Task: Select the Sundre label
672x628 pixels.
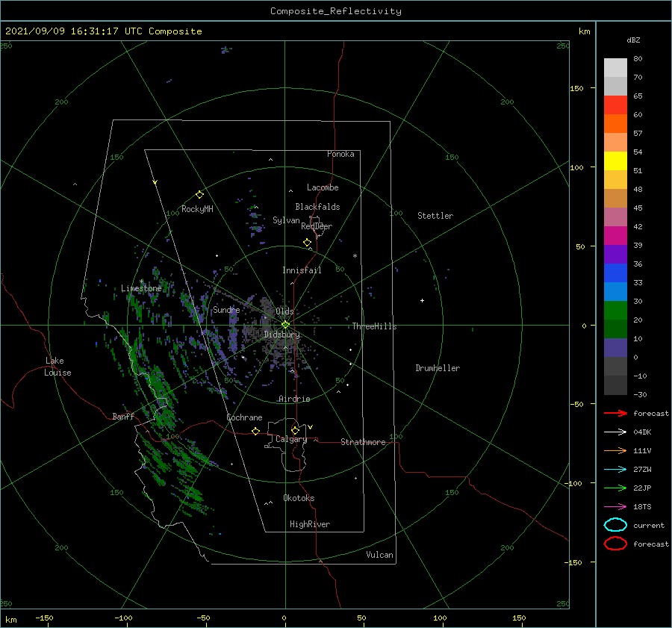Action: pos(226,309)
